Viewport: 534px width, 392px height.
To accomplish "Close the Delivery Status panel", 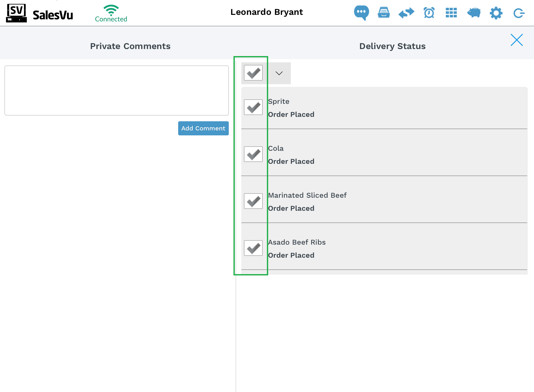I will click(517, 40).
